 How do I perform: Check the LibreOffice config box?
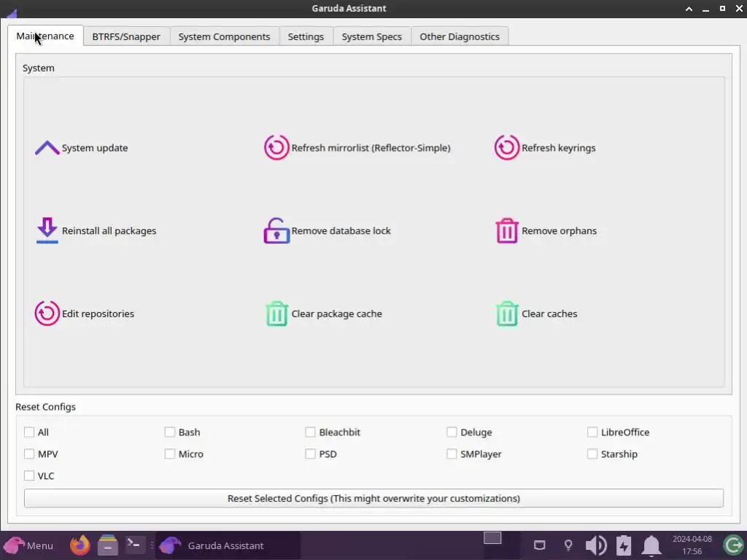click(592, 432)
